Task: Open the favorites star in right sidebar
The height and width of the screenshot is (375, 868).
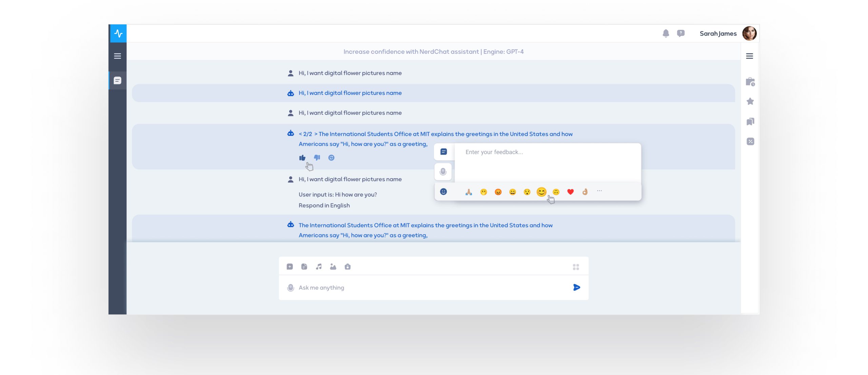Action: [750, 101]
